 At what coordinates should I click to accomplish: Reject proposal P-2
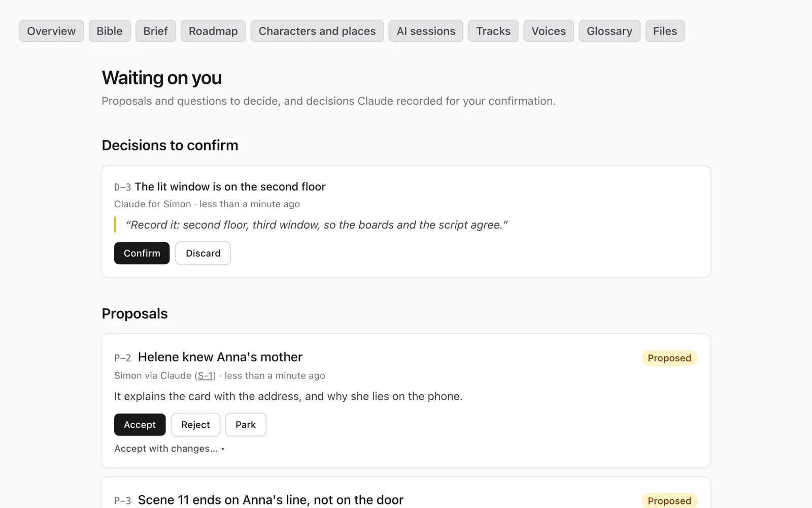click(x=195, y=425)
